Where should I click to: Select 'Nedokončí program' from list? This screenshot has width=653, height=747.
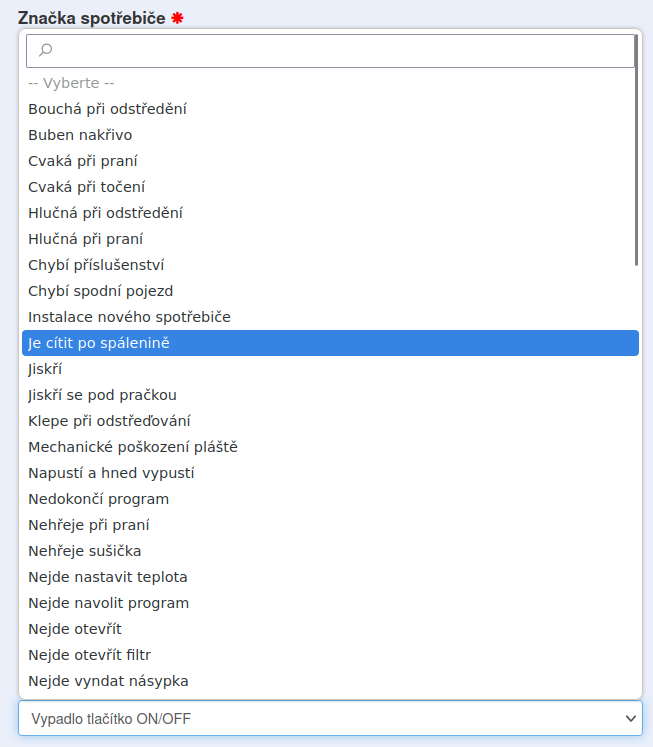98,499
